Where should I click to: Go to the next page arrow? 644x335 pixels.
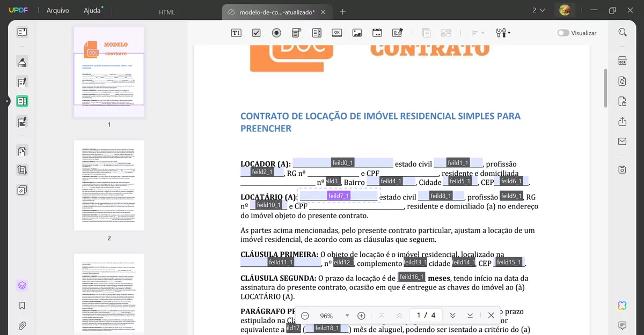tap(452, 316)
